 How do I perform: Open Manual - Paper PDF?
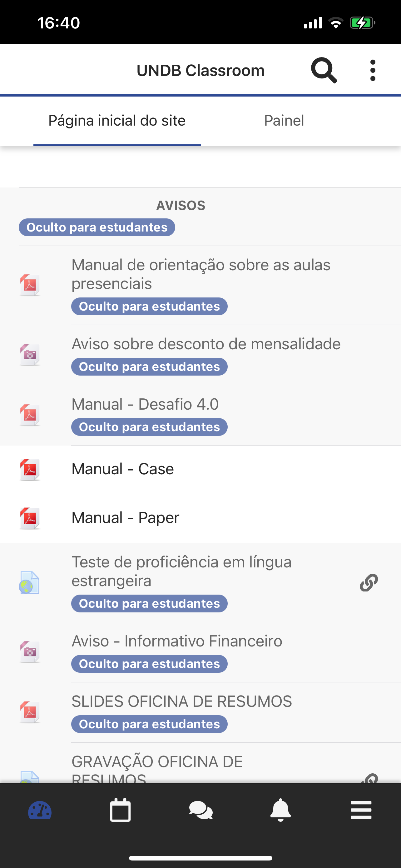(200, 518)
